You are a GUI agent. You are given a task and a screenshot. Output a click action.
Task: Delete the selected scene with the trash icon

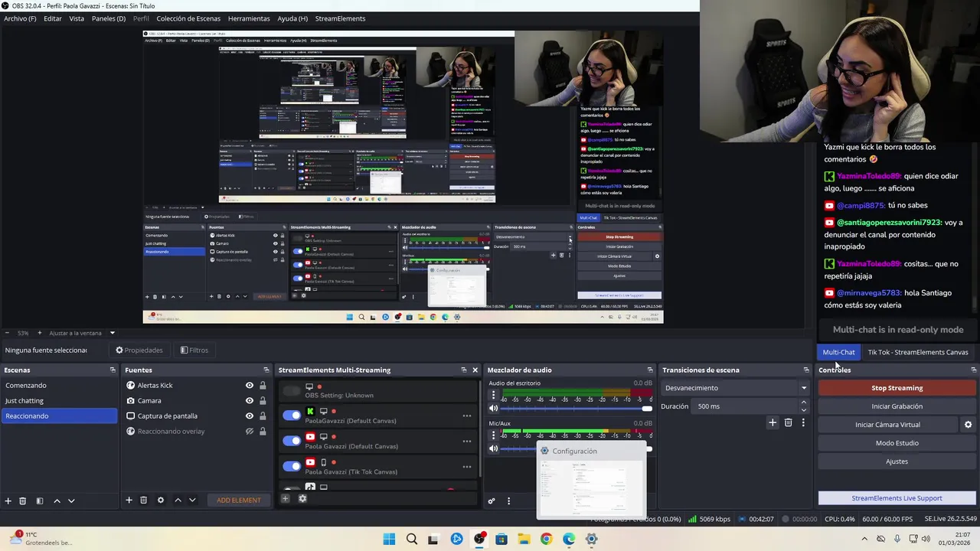pyautogui.click(x=23, y=500)
